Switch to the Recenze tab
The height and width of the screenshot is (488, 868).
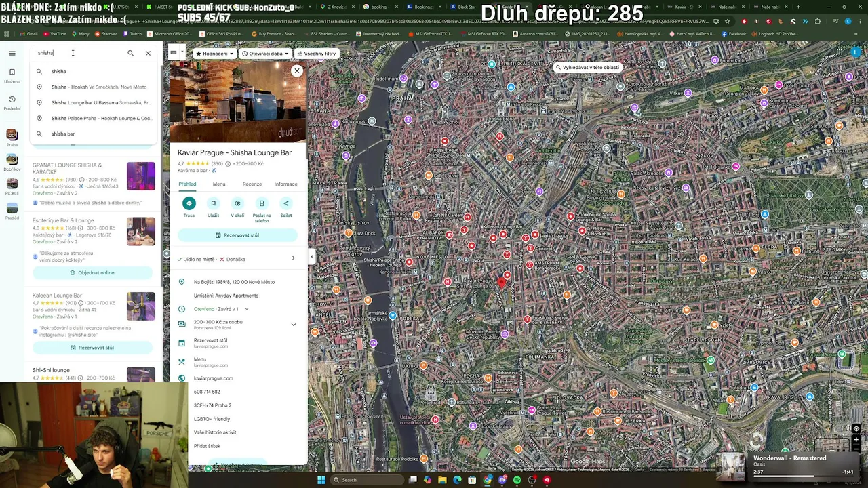point(252,184)
